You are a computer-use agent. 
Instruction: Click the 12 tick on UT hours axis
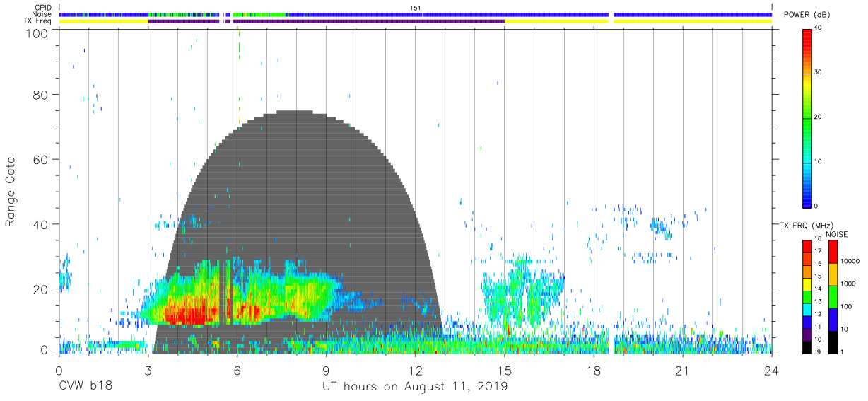coord(416,370)
